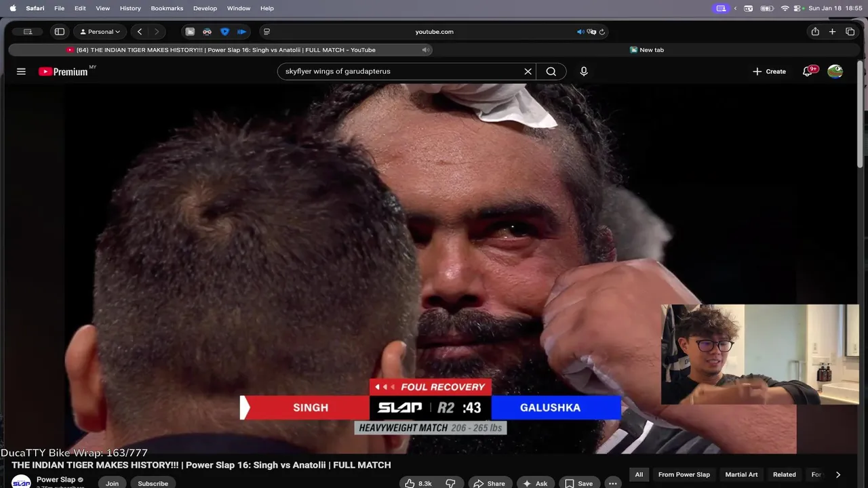Screen dimensions: 868x488
Task: Open more actions ellipsis menu
Action: pos(613,483)
